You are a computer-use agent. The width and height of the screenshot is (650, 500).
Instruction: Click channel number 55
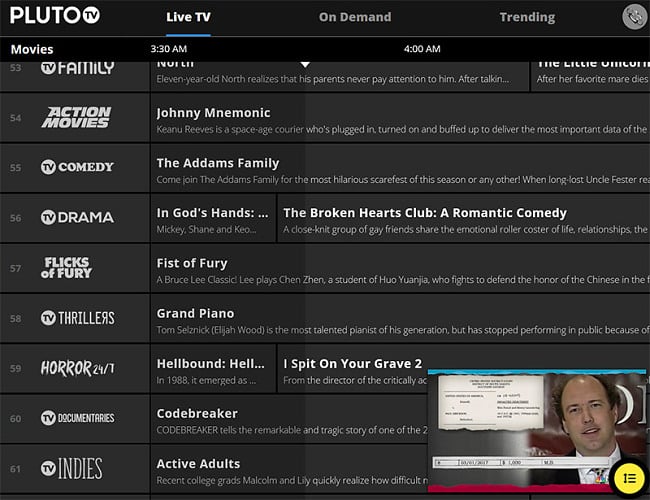(x=15, y=167)
